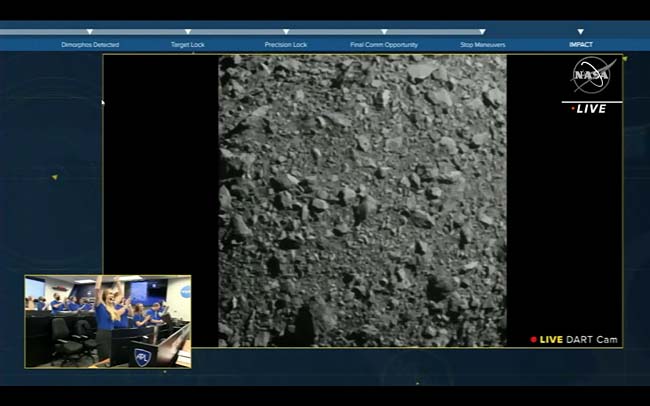Click the LIVE indicator under the NASA logo
Screen dimensions: 650x406
tap(589, 109)
